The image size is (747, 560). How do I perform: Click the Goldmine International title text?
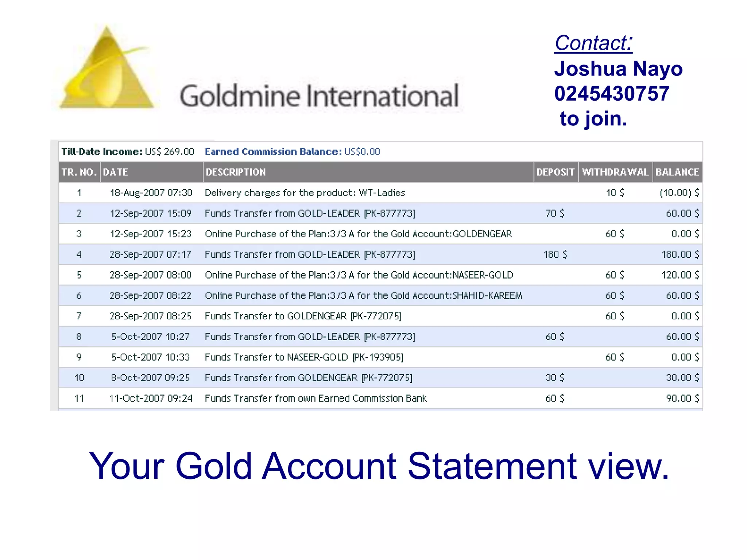point(319,96)
